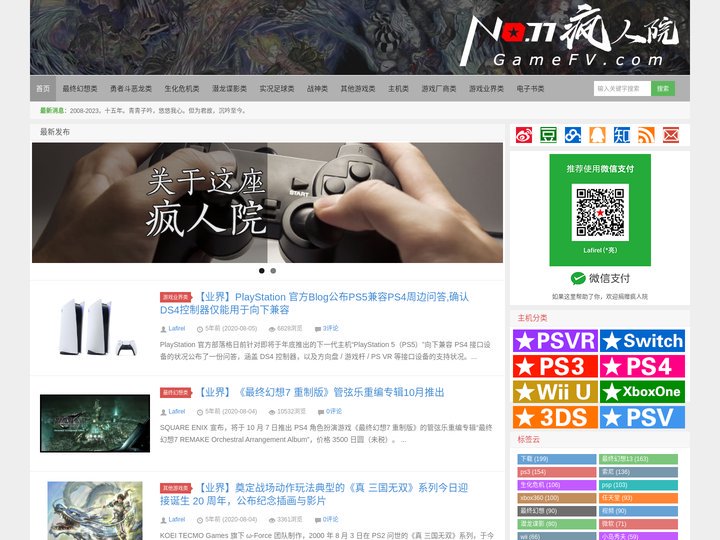Click the 最终幻想类 tag on FF7 article
The width and height of the screenshot is (720, 540).
tap(176, 393)
